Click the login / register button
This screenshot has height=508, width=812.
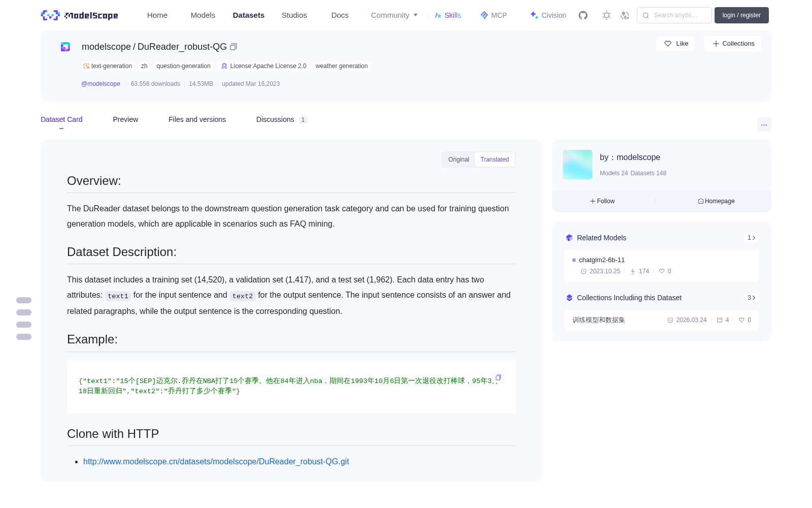pos(741,15)
